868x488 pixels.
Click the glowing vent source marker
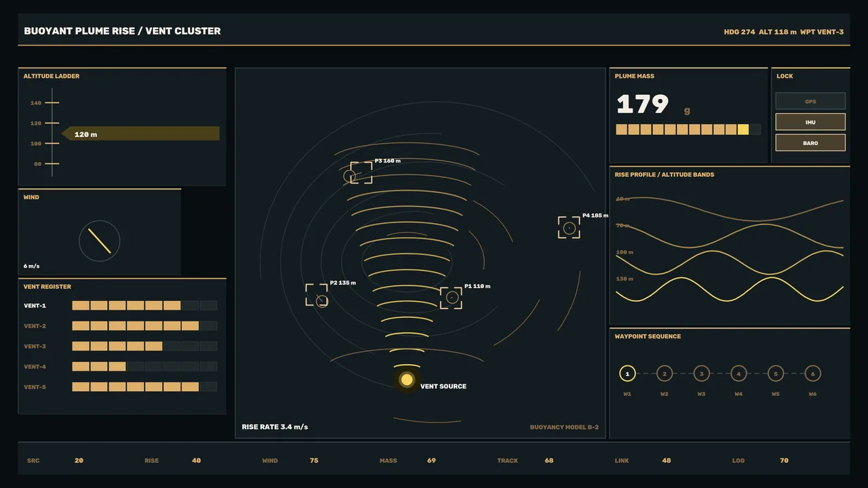click(407, 380)
